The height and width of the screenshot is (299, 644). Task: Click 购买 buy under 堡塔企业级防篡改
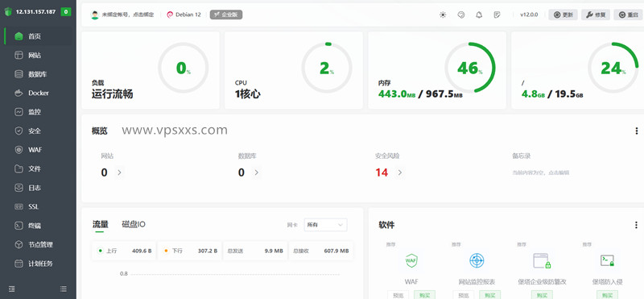pyautogui.click(x=542, y=295)
